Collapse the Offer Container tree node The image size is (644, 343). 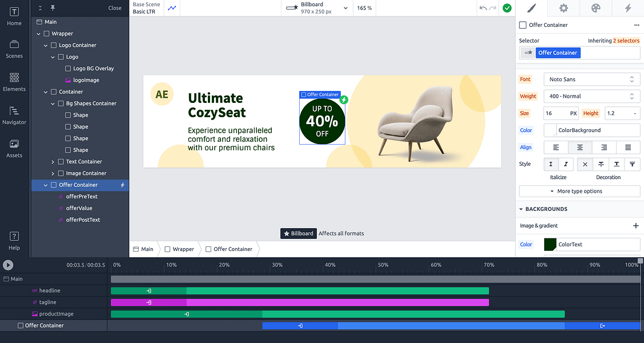[x=46, y=185]
